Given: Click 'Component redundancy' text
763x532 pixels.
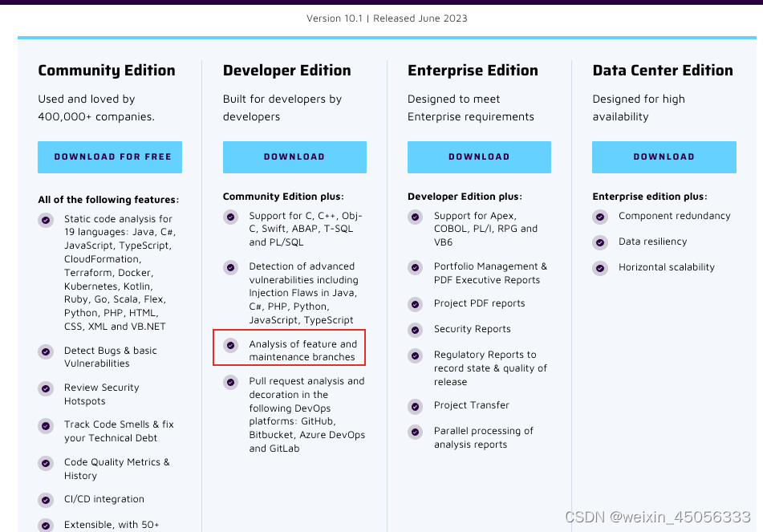Looking at the screenshot, I should [675, 216].
